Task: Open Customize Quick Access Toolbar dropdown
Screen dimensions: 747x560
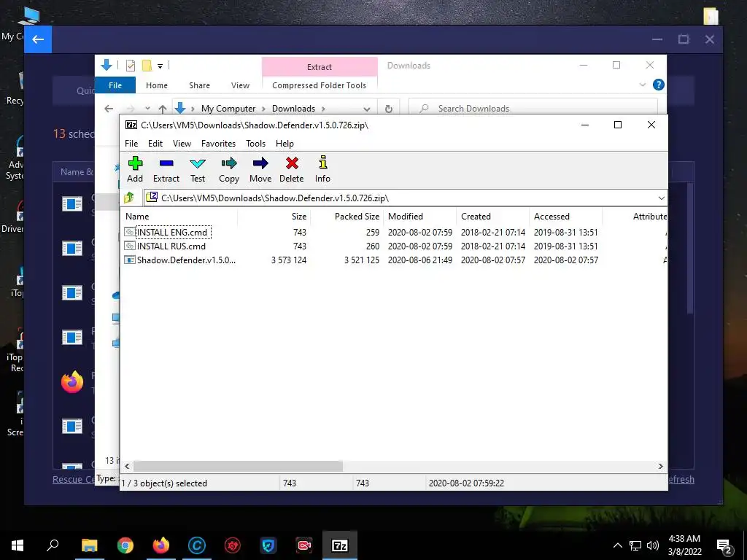Action: [x=160, y=66]
